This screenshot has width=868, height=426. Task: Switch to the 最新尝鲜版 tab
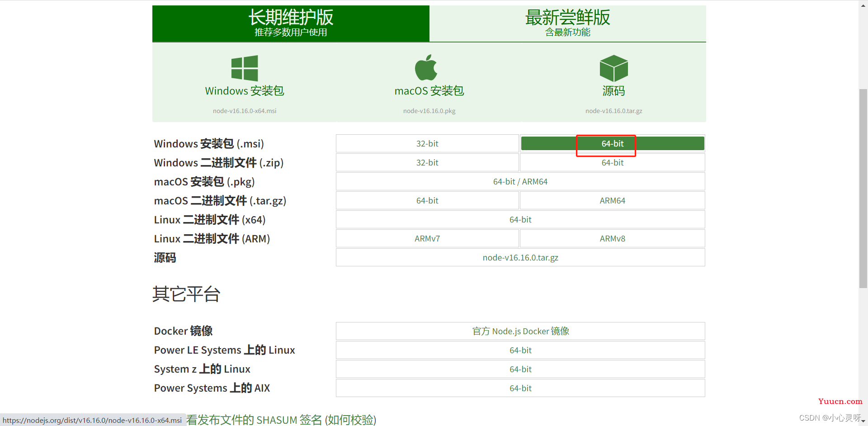click(567, 24)
